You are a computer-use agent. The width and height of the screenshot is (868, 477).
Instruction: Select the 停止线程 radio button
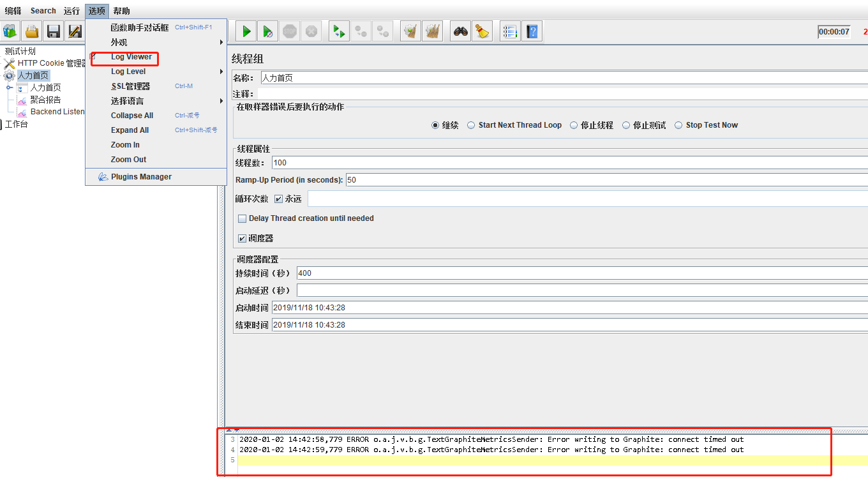[x=574, y=125]
